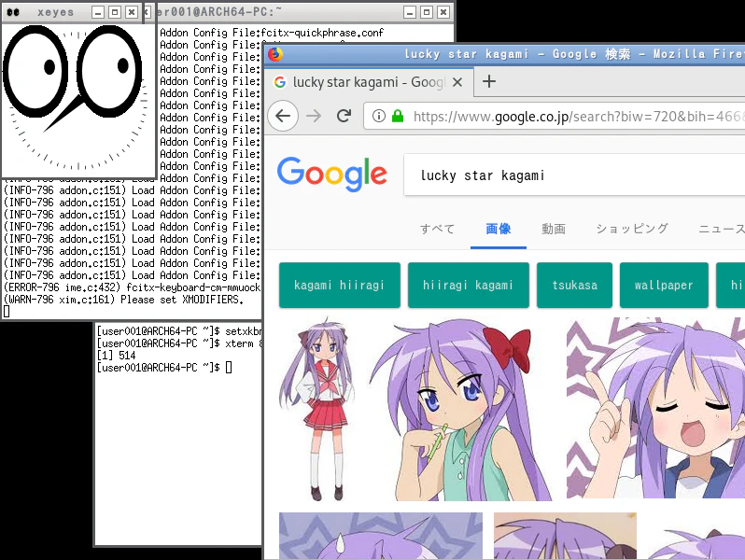Minimize the xeyes window
The width and height of the screenshot is (745, 560).
click(98, 12)
